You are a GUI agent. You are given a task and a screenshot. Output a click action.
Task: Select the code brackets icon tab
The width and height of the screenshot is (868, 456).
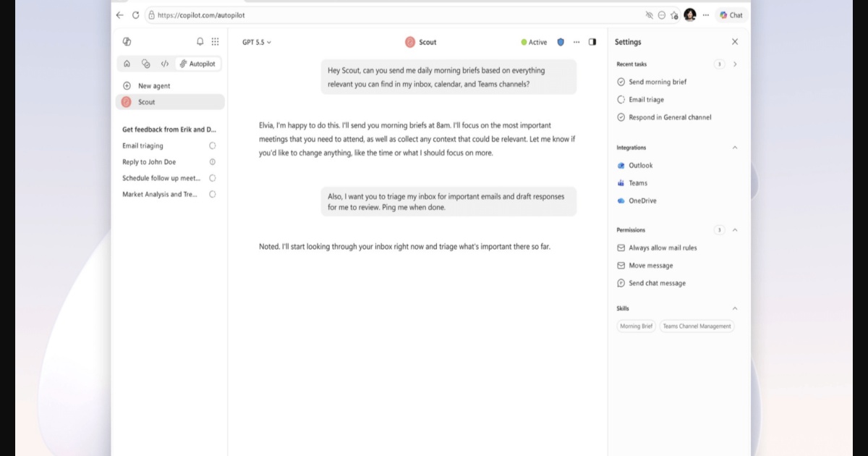point(165,64)
